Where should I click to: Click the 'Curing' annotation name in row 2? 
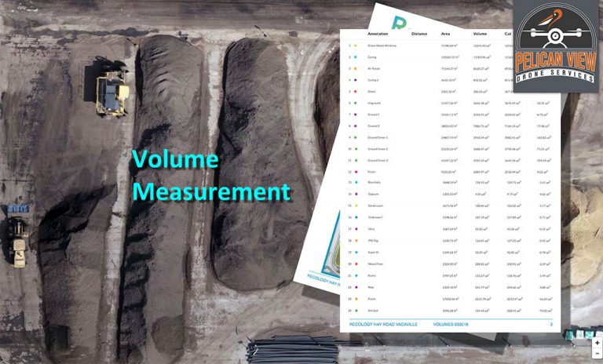coord(372,57)
